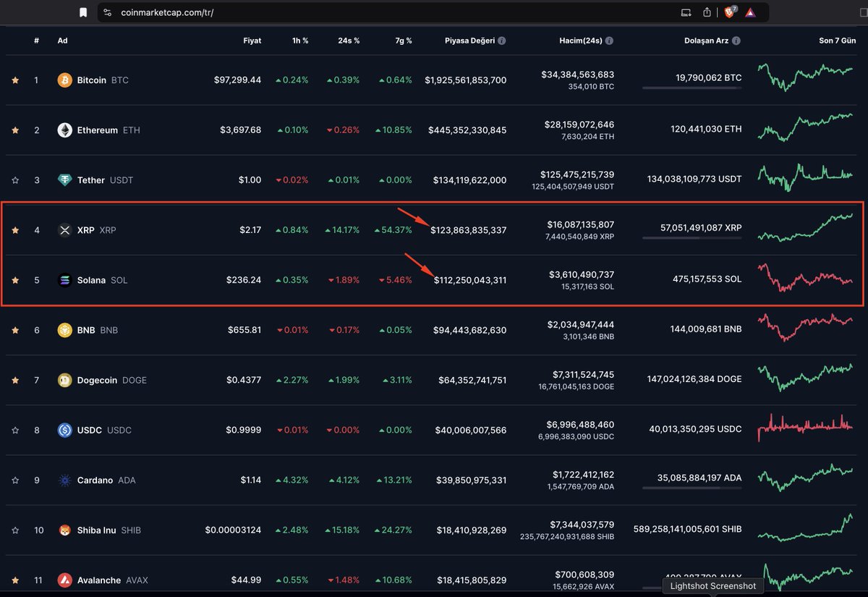Sort table by Fiyat column header
Viewport: 868px width, 597px height.
[x=252, y=41]
